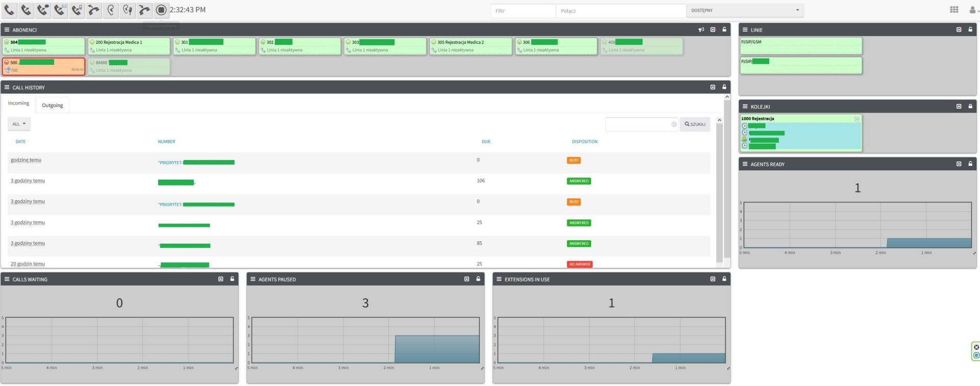The height and width of the screenshot is (386, 980).
Task: Toggle the Call History panel lock
Action: (724, 87)
